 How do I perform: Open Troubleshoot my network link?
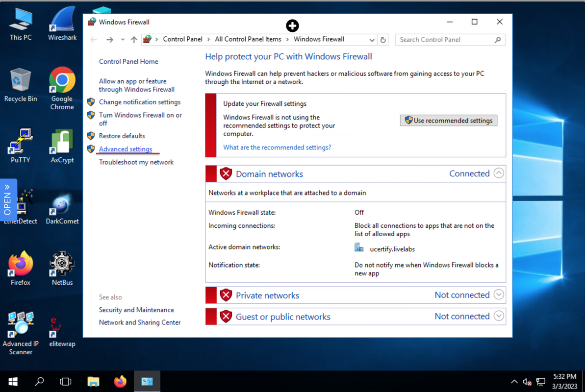[x=136, y=162]
